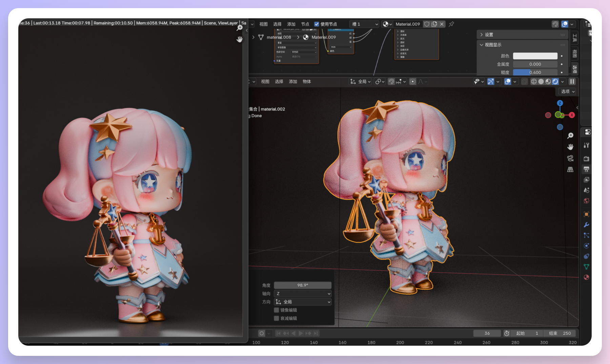Enable the 镜像编辑 checkbox

pos(277,310)
